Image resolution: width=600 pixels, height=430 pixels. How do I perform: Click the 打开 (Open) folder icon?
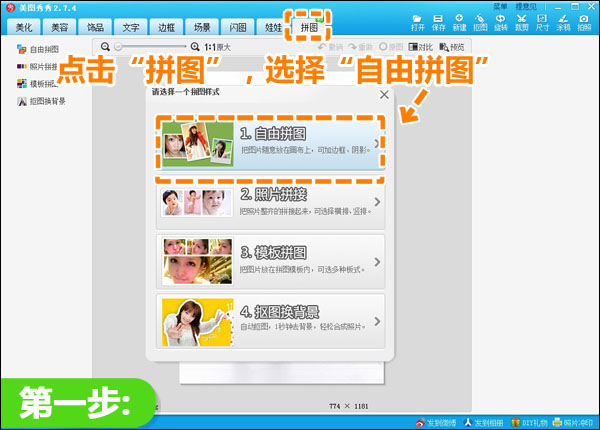417,19
